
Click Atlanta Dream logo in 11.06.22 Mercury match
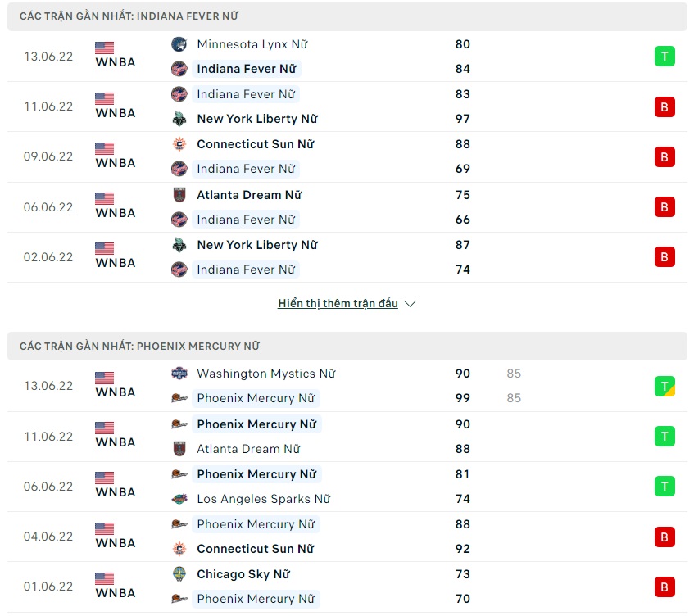click(x=179, y=449)
